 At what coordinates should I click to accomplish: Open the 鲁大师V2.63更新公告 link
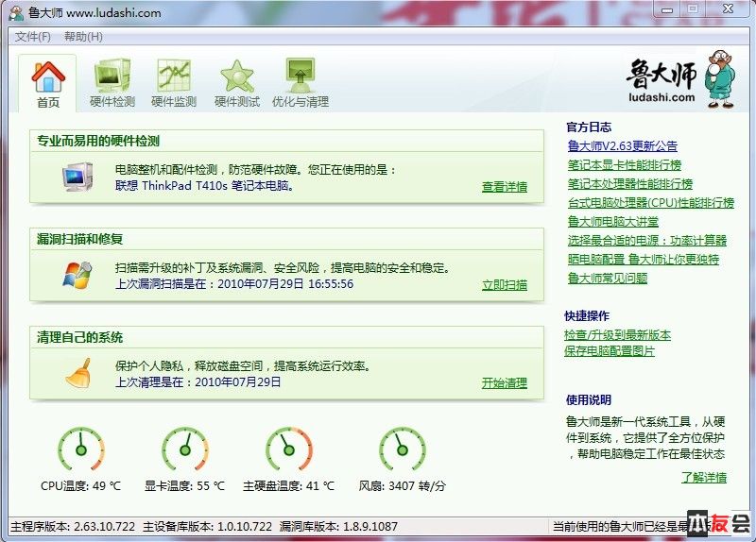tap(623, 146)
